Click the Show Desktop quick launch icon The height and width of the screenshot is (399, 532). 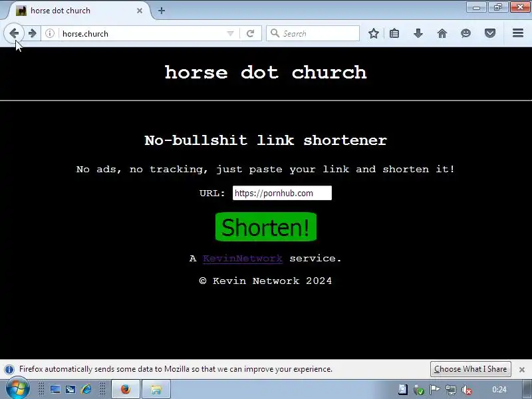55,389
